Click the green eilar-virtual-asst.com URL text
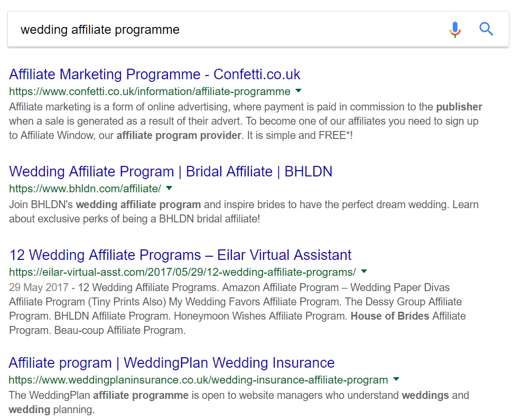This screenshot has width=523, height=420. coord(182,272)
